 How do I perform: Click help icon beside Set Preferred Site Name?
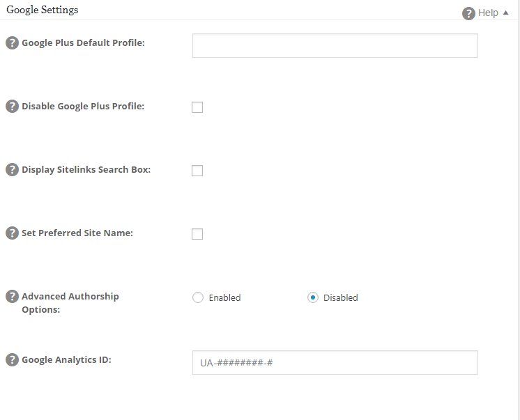point(12,233)
